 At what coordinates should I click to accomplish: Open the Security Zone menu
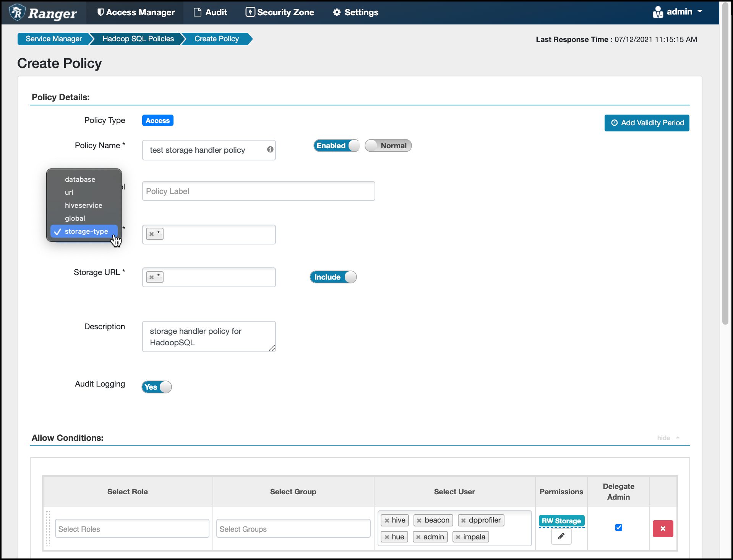[280, 12]
